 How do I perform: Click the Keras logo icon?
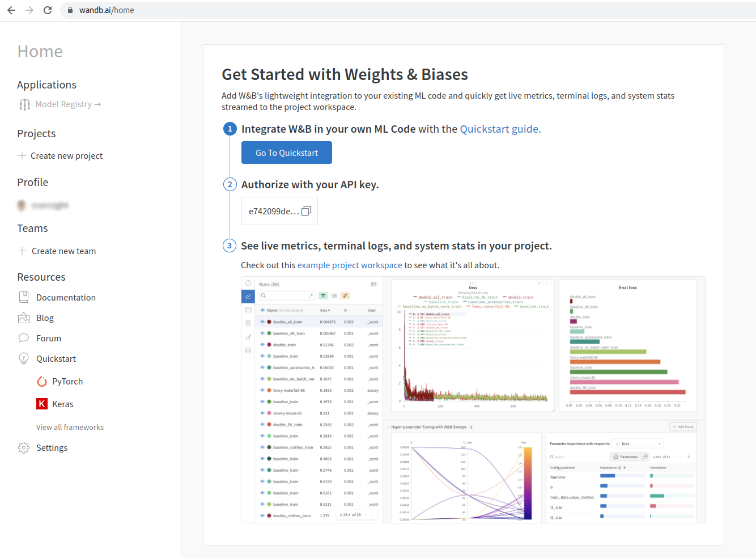pos(42,404)
